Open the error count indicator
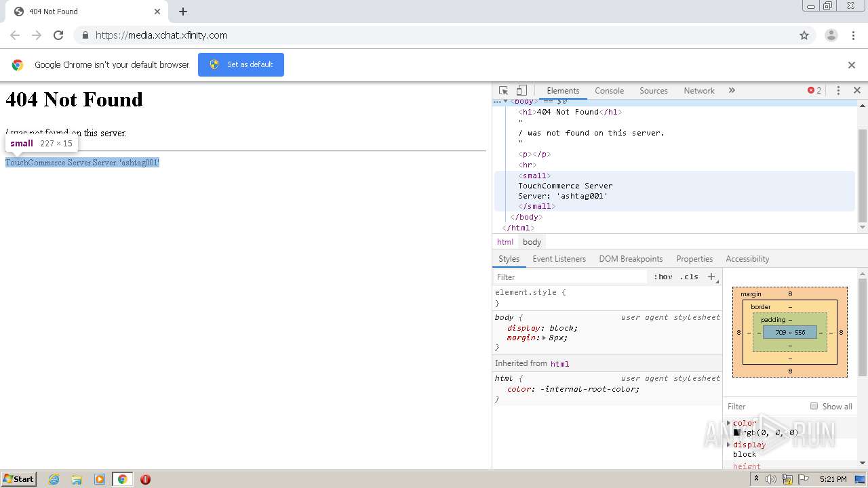The height and width of the screenshot is (488, 868). coord(814,91)
